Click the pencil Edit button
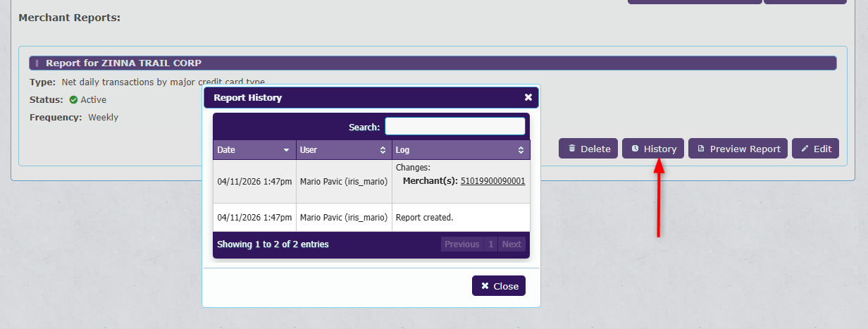The image size is (868, 329). click(815, 149)
